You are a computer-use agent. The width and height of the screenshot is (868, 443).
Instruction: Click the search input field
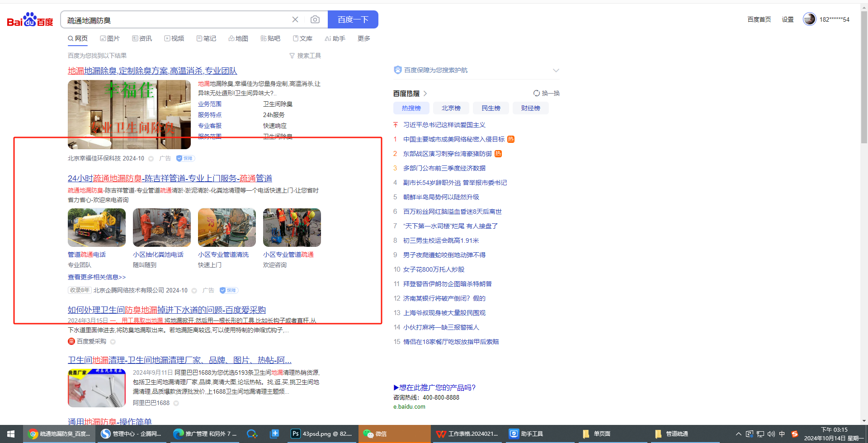coord(176,20)
